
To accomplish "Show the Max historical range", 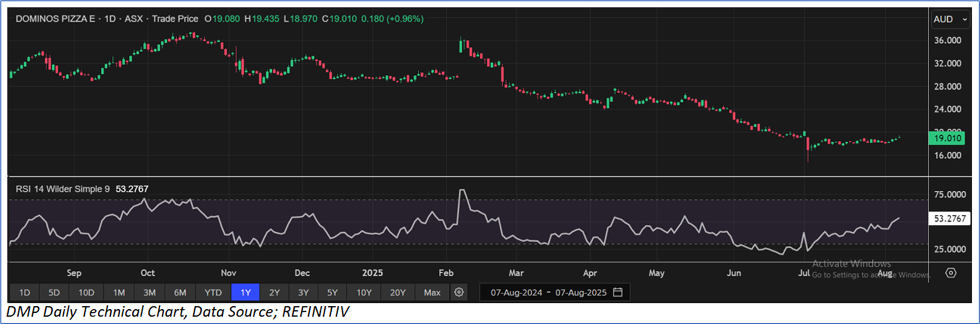I will (x=432, y=292).
